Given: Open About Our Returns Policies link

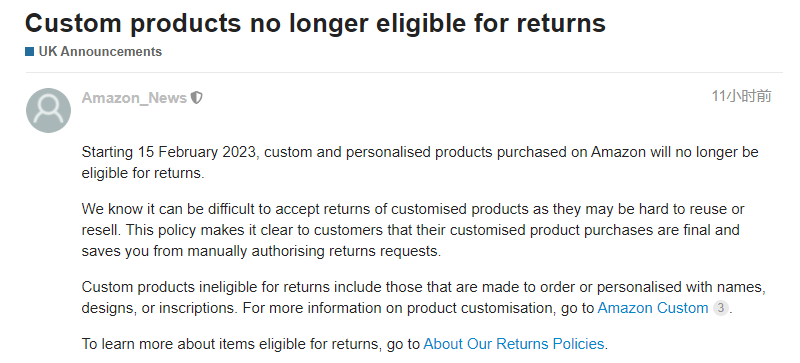Looking at the screenshot, I should click(x=514, y=344).
